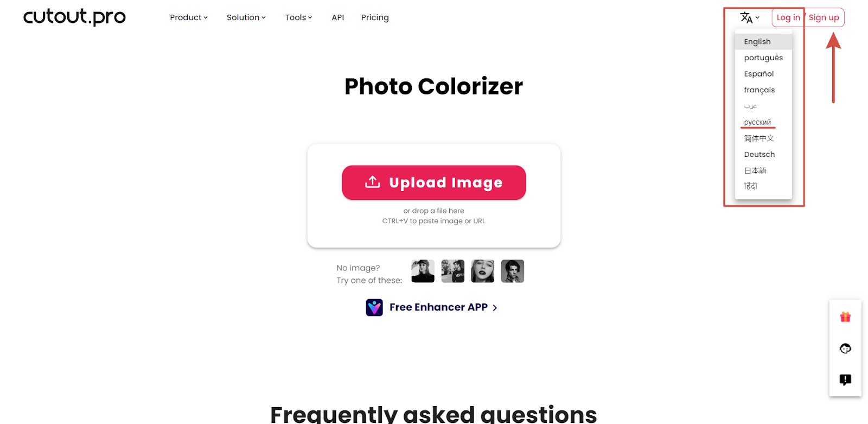Click the feedback exclamation icon
The width and height of the screenshot is (868, 424).
pyautogui.click(x=845, y=379)
